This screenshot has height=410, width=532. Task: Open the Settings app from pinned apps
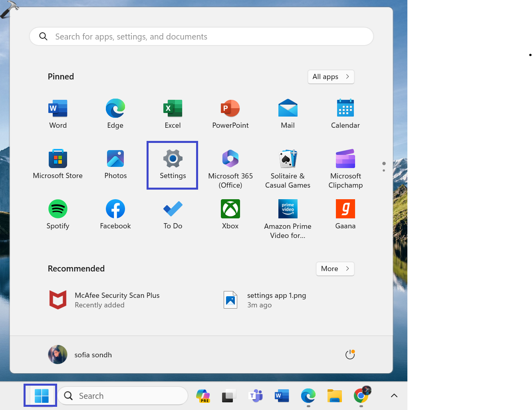[173, 164]
